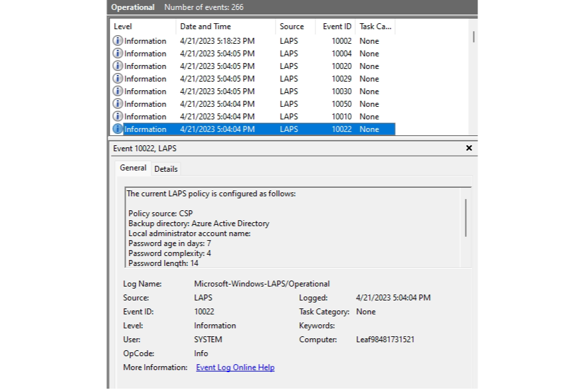The image size is (585, 392).
Task: Close the Event 10022 preview pane
Action: tap(469, 148)
